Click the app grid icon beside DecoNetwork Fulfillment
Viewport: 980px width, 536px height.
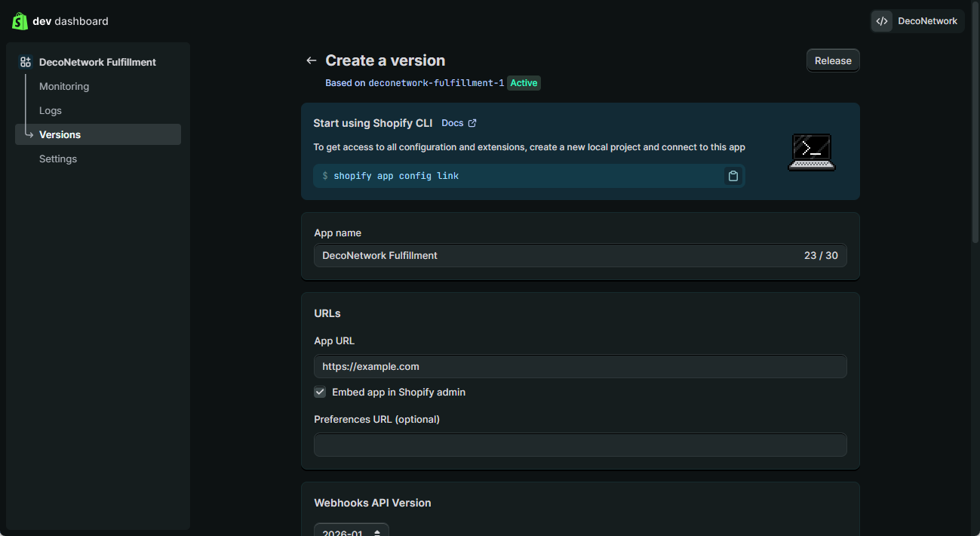point(26,62)
